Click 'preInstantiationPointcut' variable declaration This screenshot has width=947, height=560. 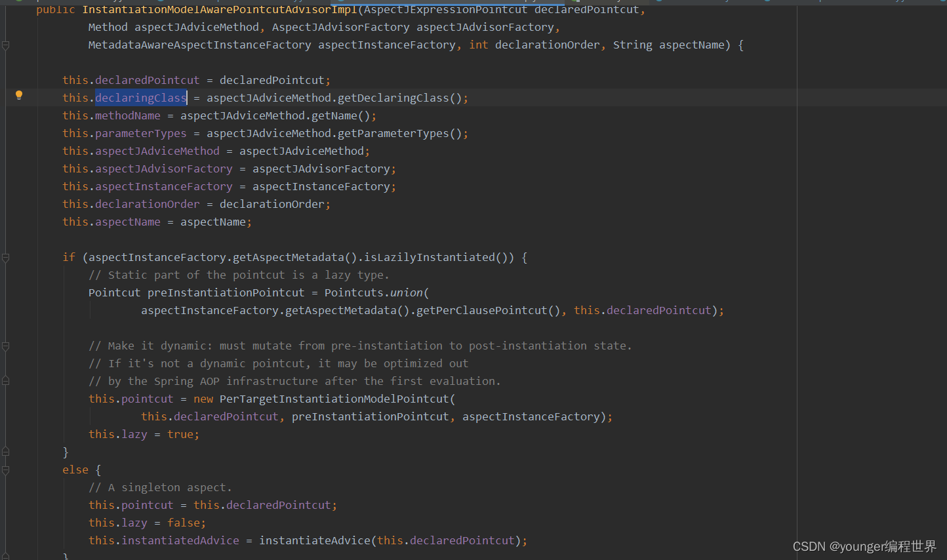point(226,292)
